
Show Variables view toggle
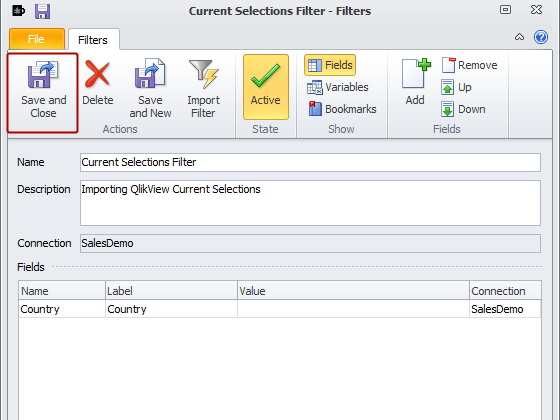(338, 87)
